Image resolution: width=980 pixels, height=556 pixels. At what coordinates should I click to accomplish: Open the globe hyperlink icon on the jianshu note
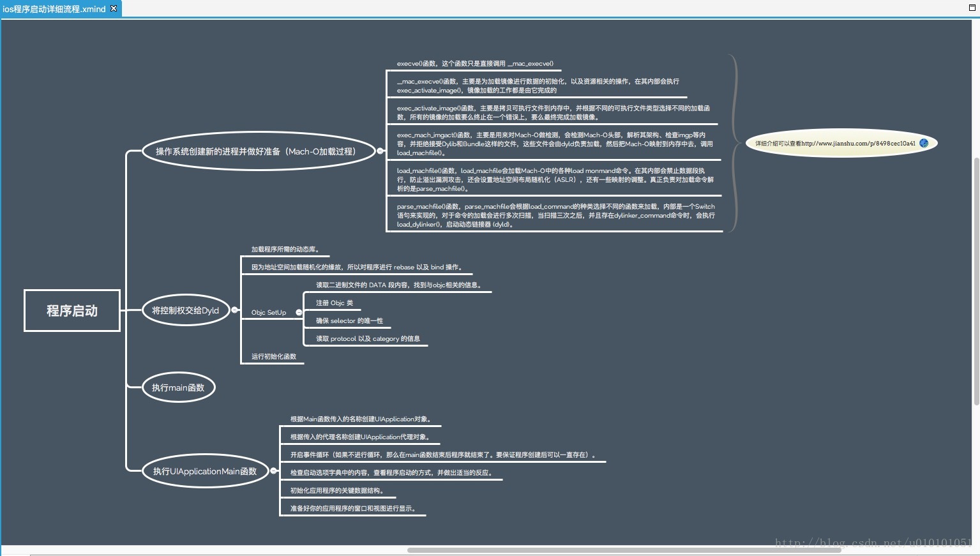924,143
